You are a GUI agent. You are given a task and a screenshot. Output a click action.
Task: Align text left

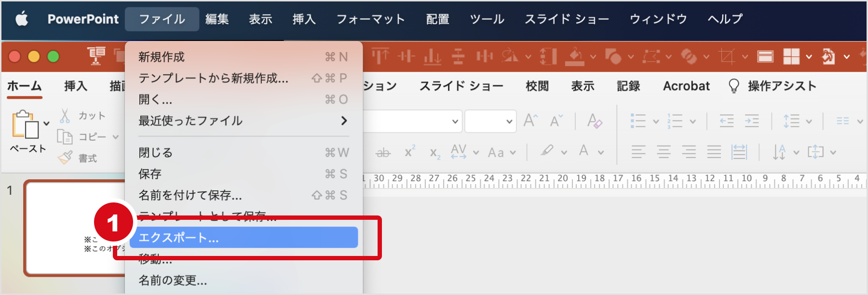point(638,152)
